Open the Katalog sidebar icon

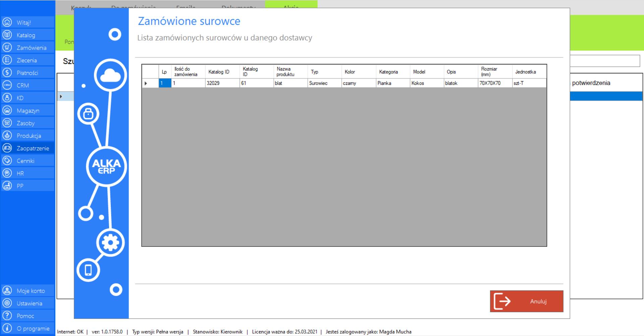point(7,35)
